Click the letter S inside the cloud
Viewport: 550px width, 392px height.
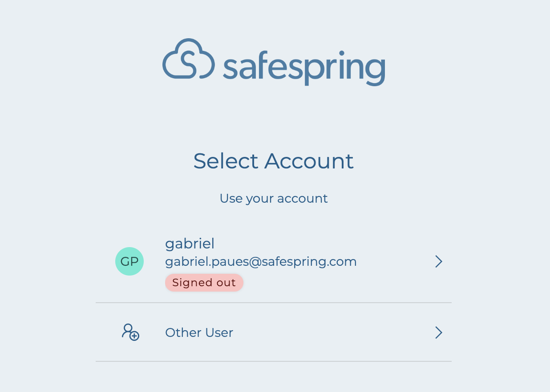coord(188,63)
